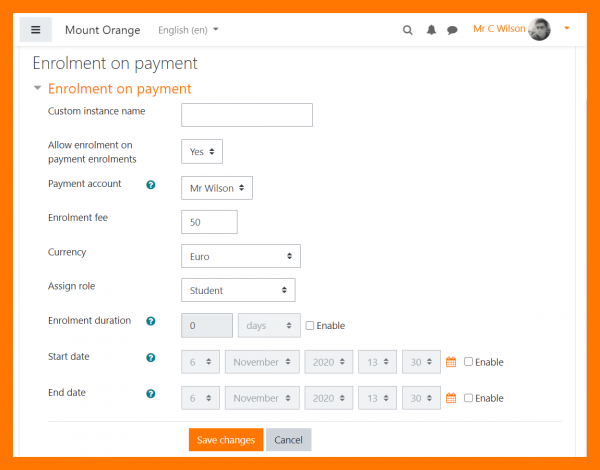Enable the End date checkbox
Image resolution: width=600 pixels, height=470 pixels.
coord(469,398)
